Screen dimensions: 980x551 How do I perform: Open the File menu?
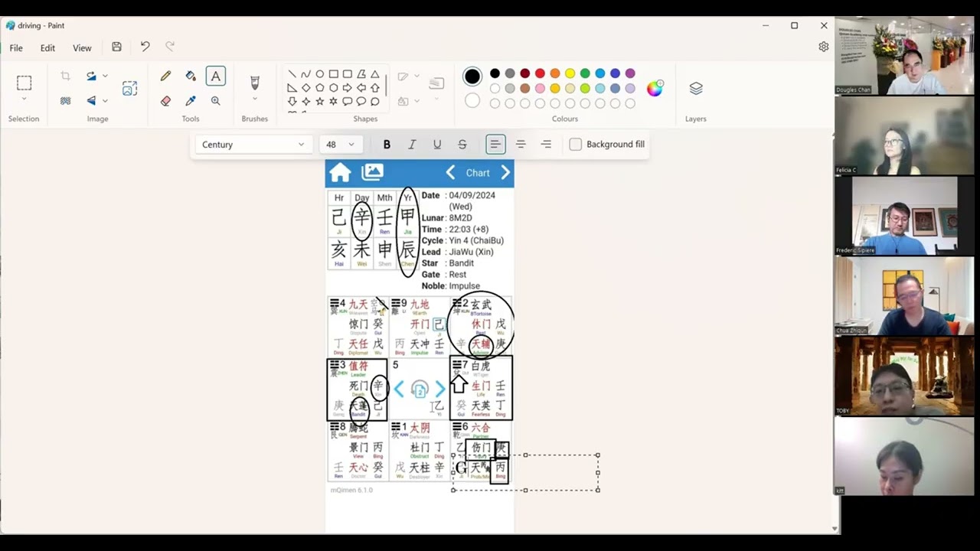pos(16,47)
